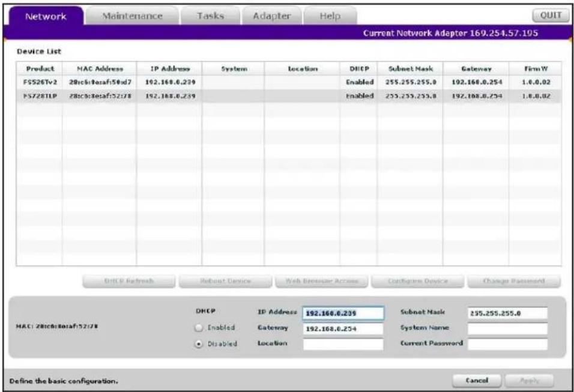Image resolution: width=574 pixels, height=392 pixels.
Task: Click the MAC Address column header
Action: (100, 68)
